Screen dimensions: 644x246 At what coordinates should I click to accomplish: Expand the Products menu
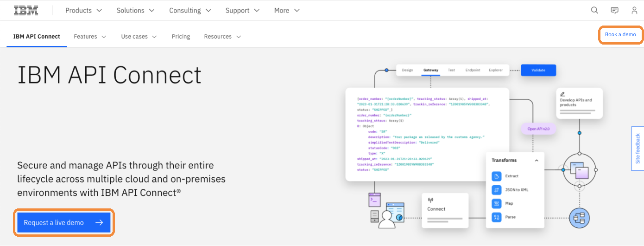[x=84, y=10]
